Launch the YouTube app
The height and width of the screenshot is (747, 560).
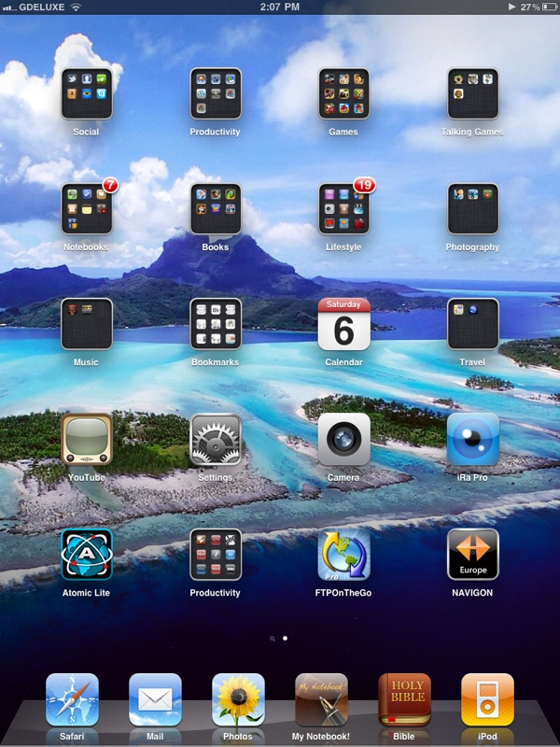click(x=87, y=439)
